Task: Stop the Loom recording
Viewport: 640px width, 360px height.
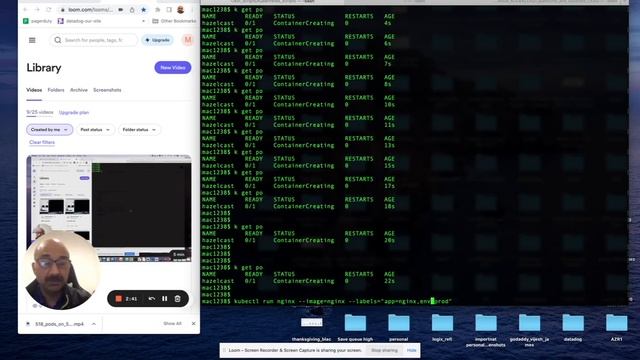Action: click(x=119, y=299)
